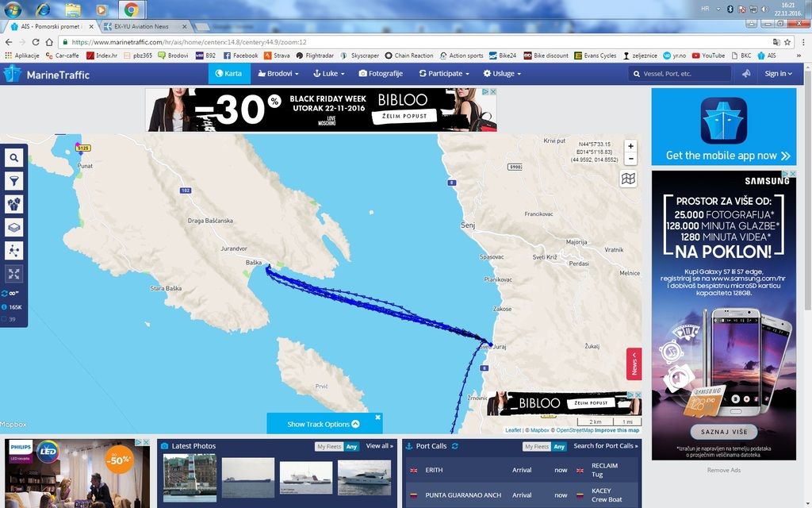Screen dimensions: 812x508
Task: Open Internet Explorer from the taskbar
Action: point(44,9)
